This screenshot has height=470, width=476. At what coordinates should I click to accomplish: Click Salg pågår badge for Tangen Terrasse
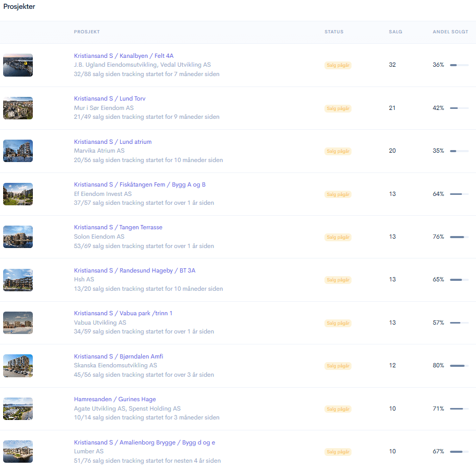click(338, 237)
